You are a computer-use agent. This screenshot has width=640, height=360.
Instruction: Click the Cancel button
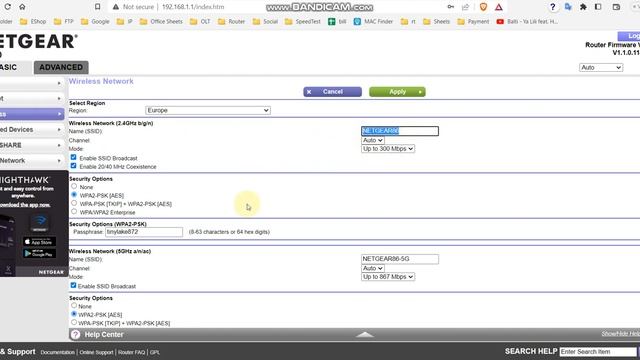(x=332, y=92)
